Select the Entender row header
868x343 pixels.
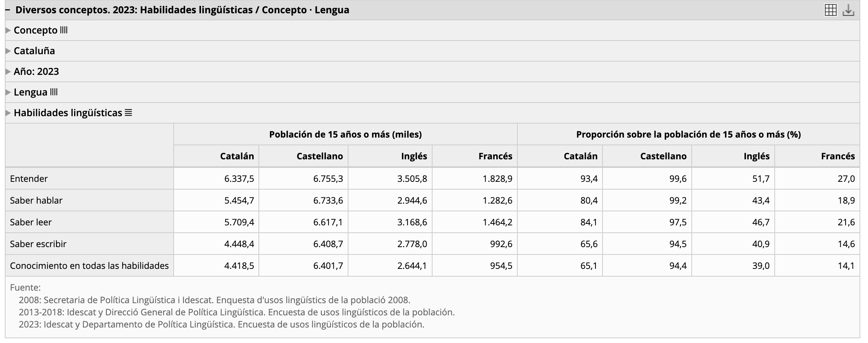click(x=29, y=179)
